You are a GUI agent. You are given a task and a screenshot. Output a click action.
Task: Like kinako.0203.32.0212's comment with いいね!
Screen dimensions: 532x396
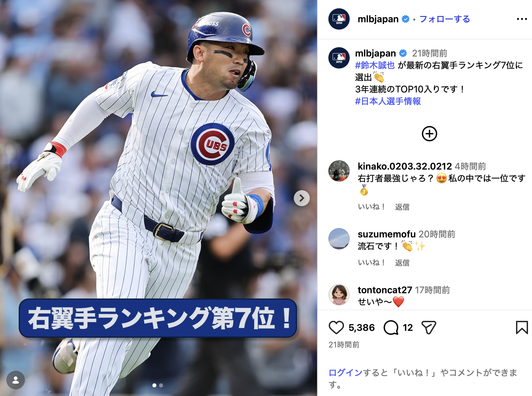371,207
